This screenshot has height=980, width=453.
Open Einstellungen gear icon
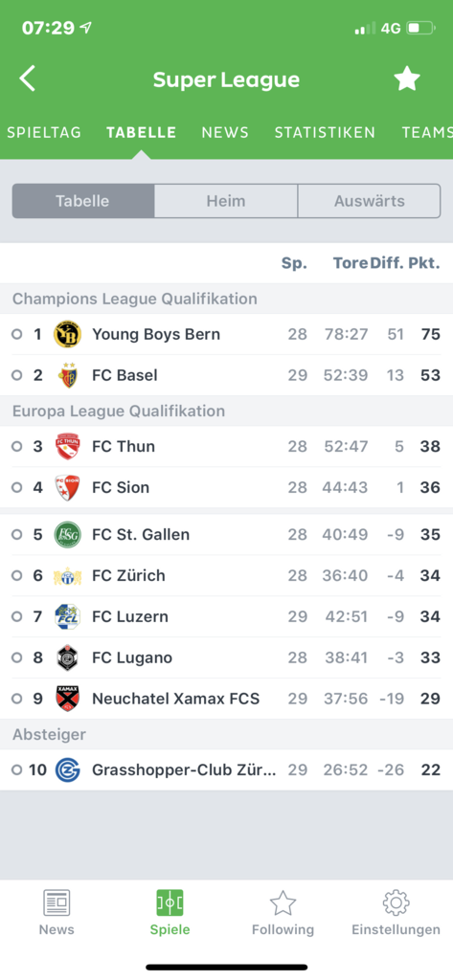[396, 903]
